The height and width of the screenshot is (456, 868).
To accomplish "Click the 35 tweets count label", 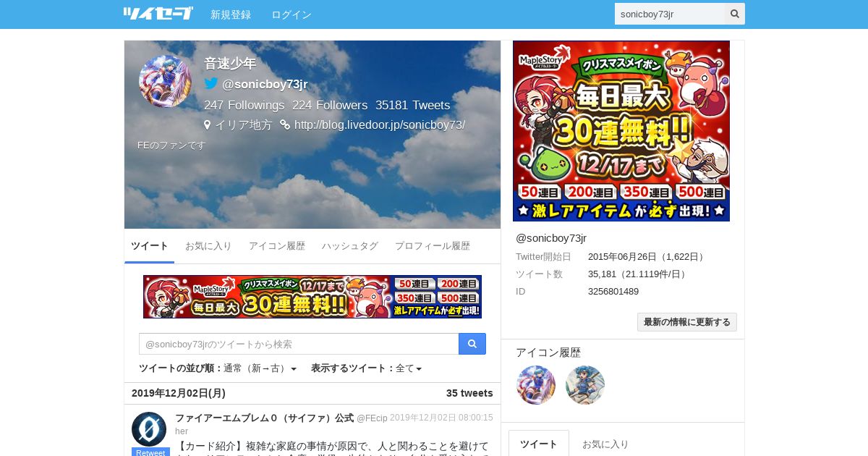I will coord(469,393).
